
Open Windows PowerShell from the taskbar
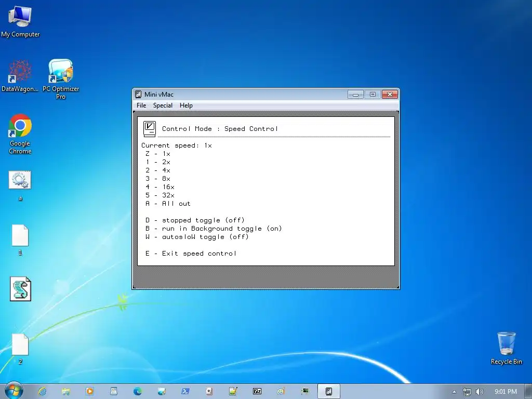click(x=185, y=391)
